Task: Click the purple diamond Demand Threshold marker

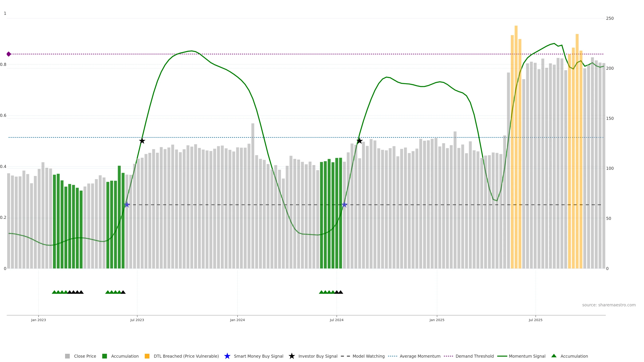Action: click(x=9, y=54)
